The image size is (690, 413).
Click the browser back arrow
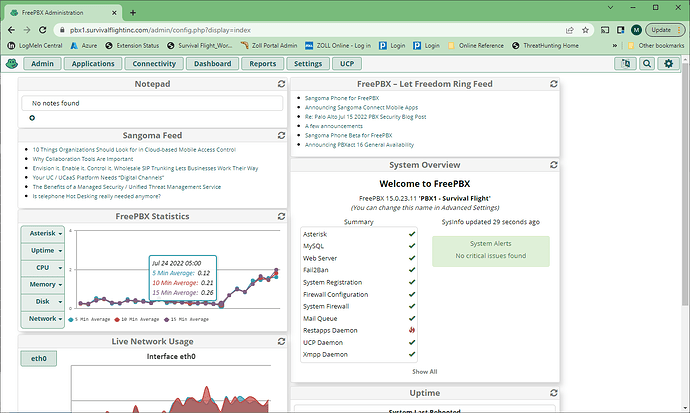[x=11, y=30]
